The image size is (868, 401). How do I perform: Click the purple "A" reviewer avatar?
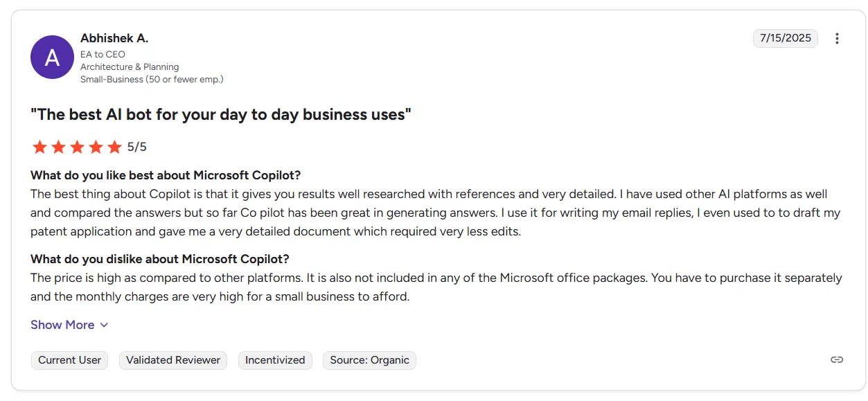click(x=52, y=57)
